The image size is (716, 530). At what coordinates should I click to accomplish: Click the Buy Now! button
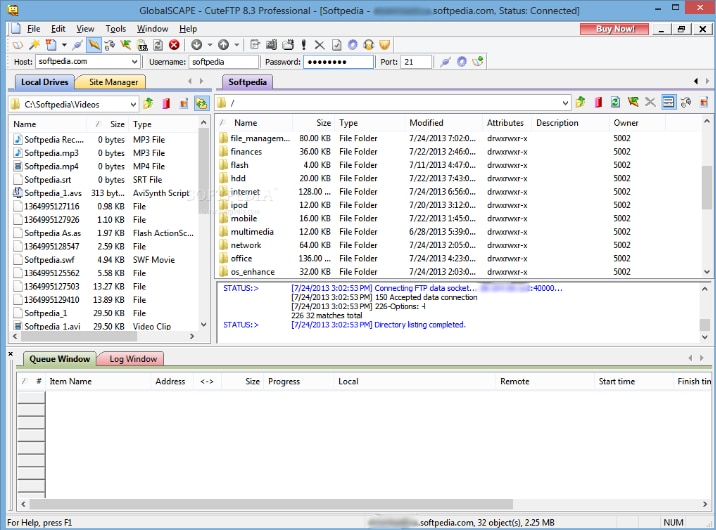[x=614, y=29]
